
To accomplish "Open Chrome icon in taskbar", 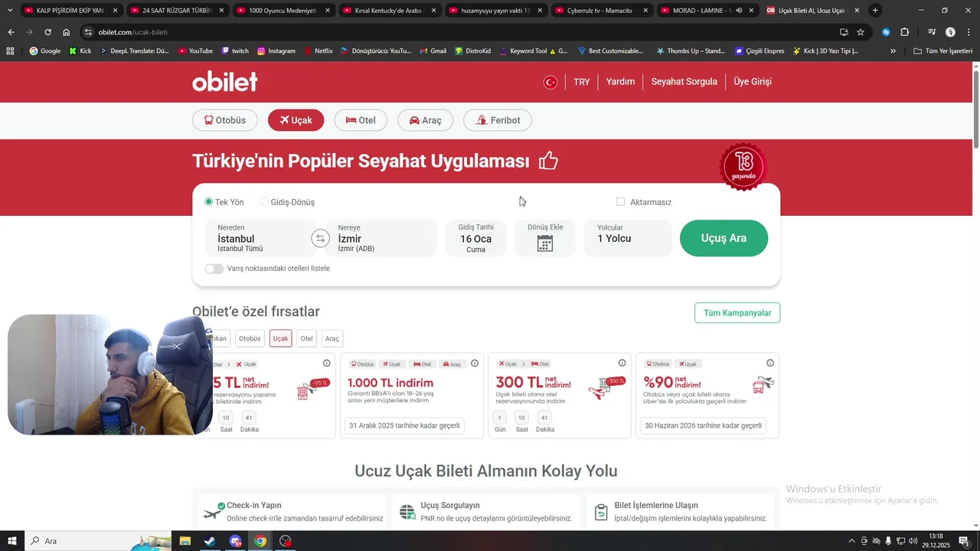I will (260, 541).
